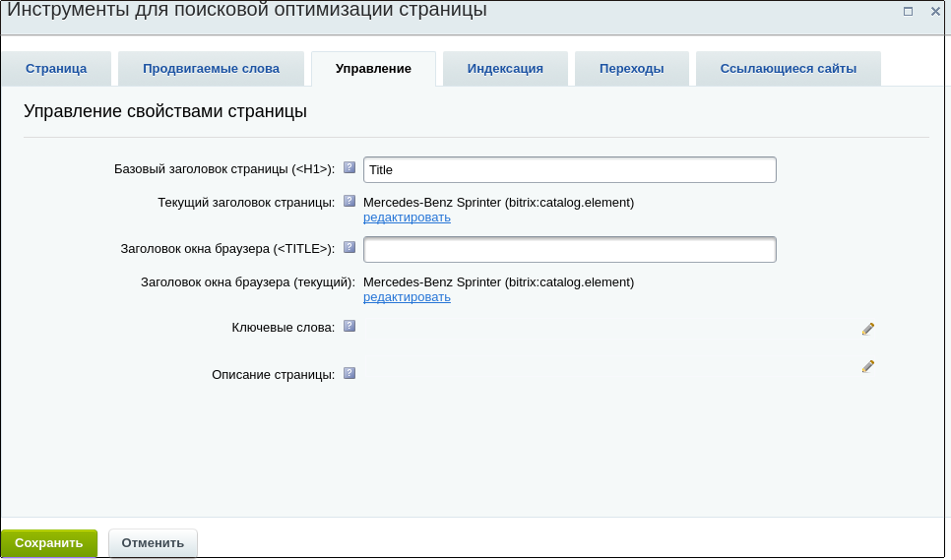The image size is (951, 560).
Task: Click 'редактировать' link under current page heading
Action: pyautogui.click(x=407, y=218)
